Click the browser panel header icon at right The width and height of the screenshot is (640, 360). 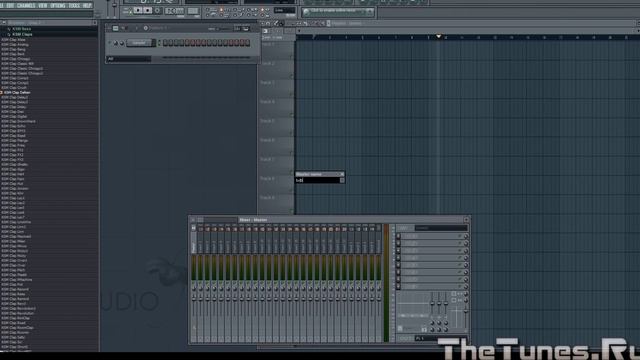coord(95,23)
